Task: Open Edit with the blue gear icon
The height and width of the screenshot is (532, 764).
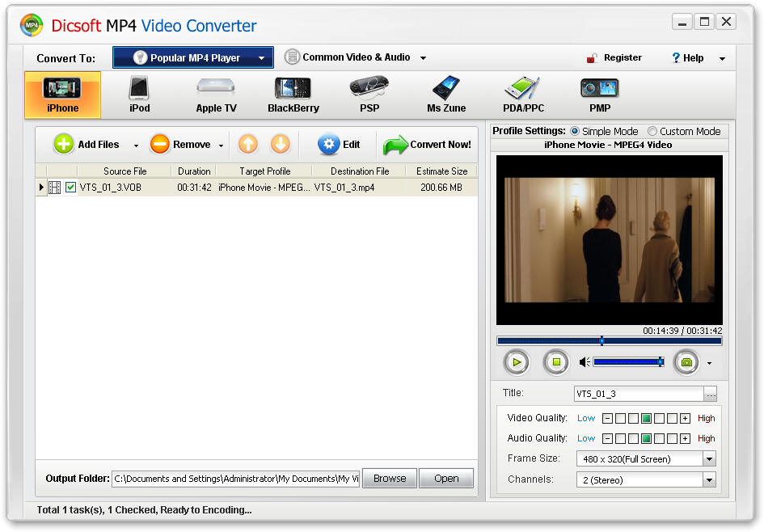Action: point(328,144)
